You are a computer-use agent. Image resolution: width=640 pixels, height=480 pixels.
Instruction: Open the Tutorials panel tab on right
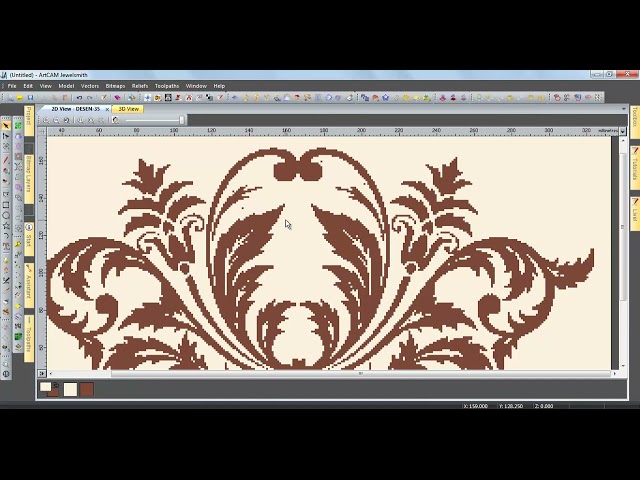click(x=635, y=167)
